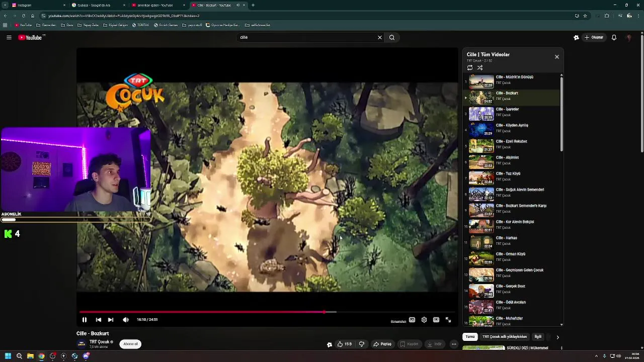
Task: Show more filter chips with right arrow
Action: (x=557, y=337)
